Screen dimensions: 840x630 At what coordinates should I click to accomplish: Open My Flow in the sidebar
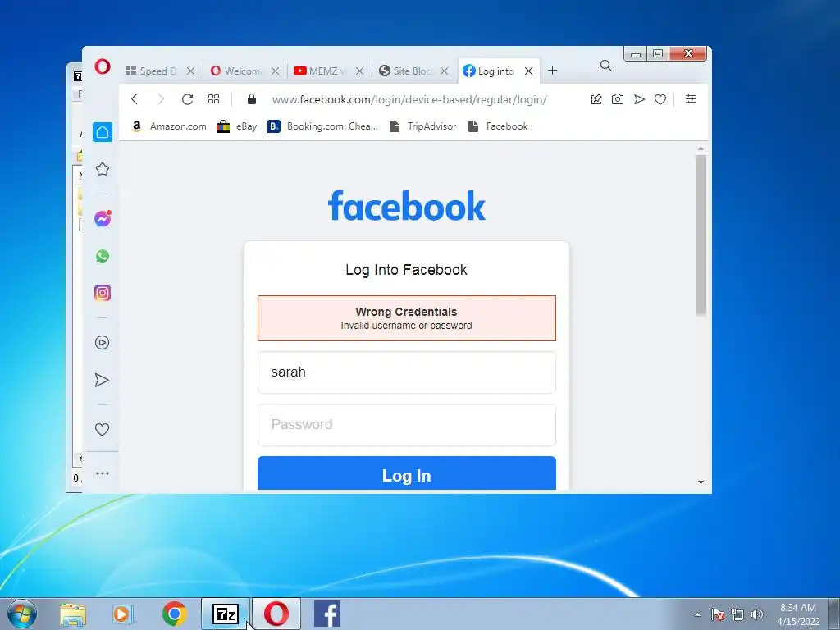[x=102, y=381]
